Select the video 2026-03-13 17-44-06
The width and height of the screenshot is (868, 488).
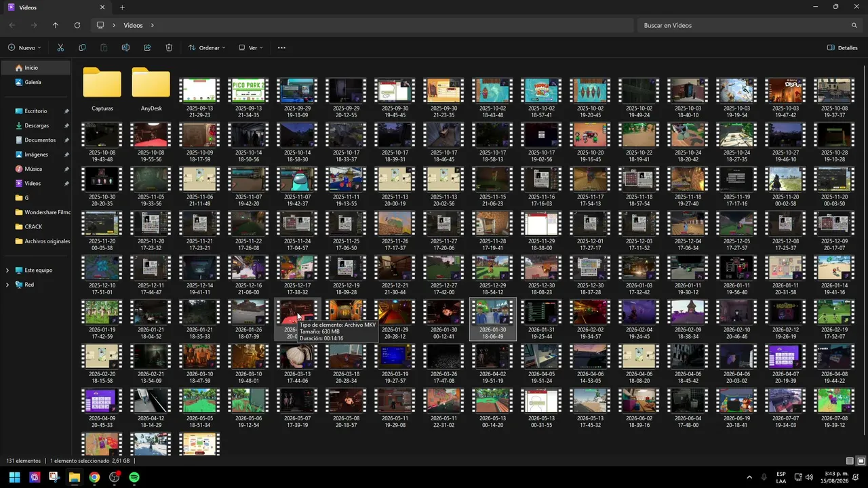pyautogui.click(x=297, y=363)
